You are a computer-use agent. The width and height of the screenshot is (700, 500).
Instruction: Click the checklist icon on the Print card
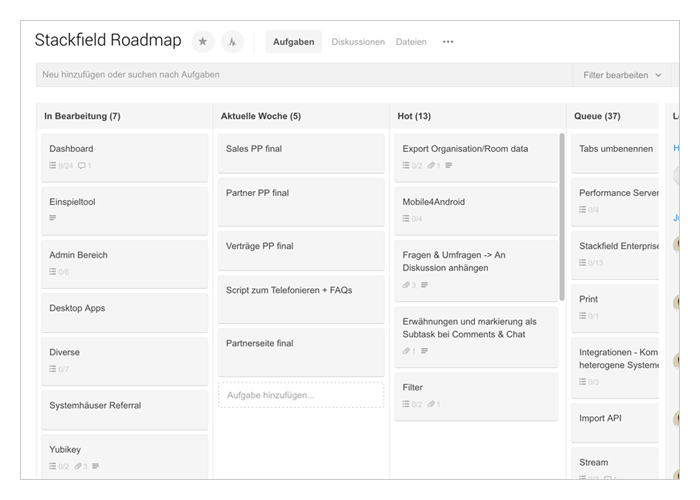583,316
